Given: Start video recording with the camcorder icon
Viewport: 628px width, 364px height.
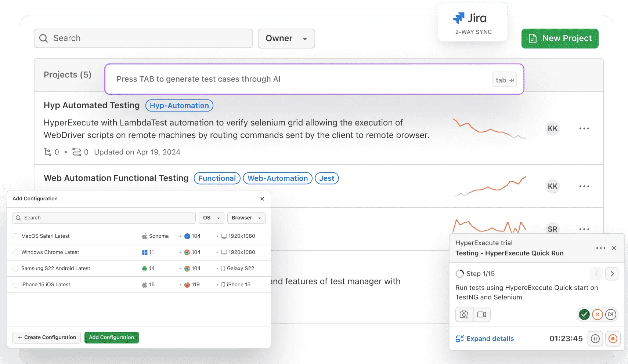Looking at the screenshot, I should [482, 314].
